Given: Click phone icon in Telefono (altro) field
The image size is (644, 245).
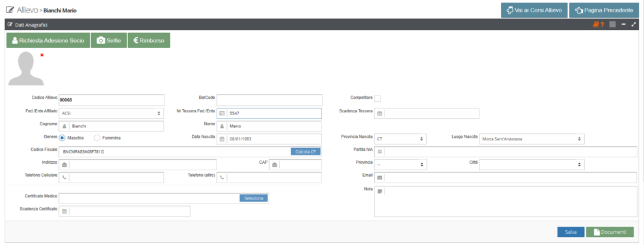Looking at the screenshot, I should pyautogui.click(x=222, y=177).
